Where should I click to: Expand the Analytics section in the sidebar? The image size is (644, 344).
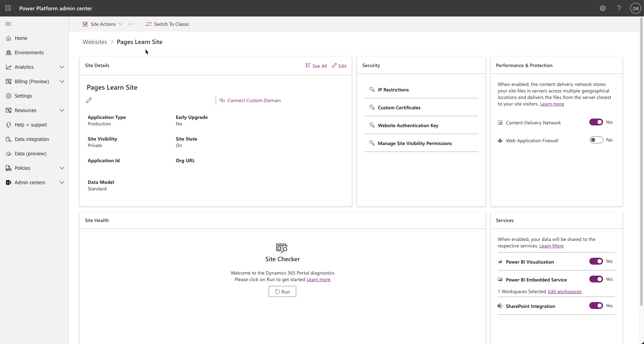pyautogui.click(x=62, y=67)
